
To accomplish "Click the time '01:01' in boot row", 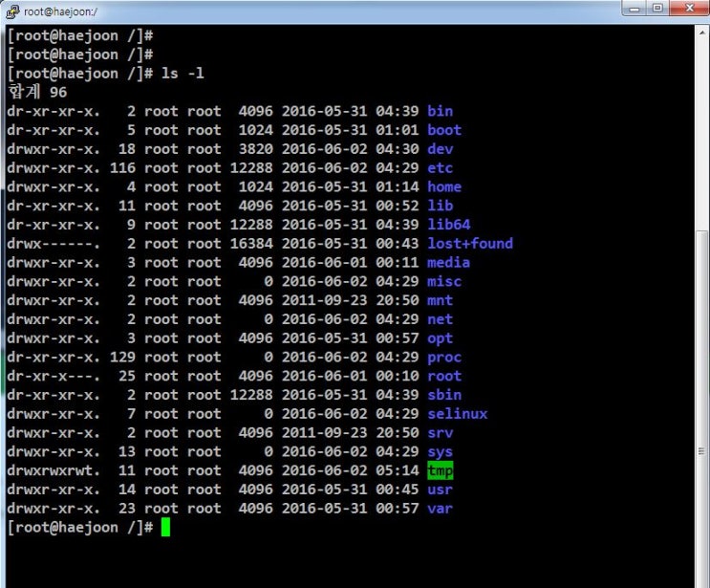I will tap(398, 130).
